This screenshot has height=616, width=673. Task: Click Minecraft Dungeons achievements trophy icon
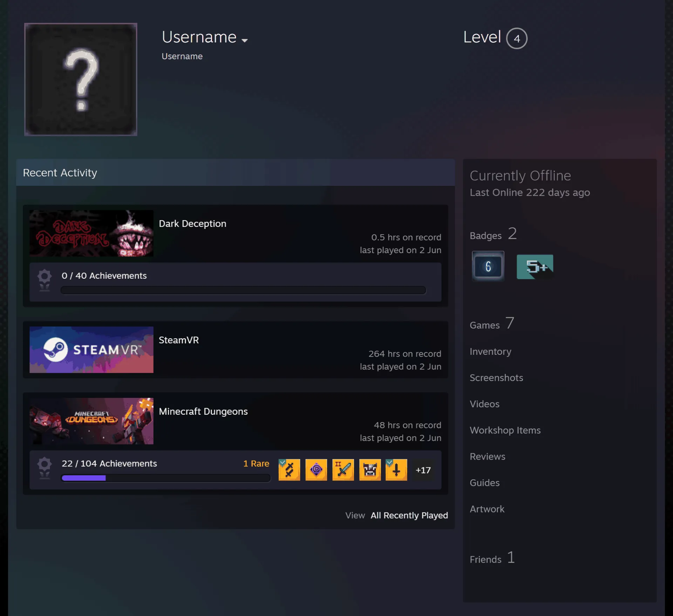coord(45,468)
